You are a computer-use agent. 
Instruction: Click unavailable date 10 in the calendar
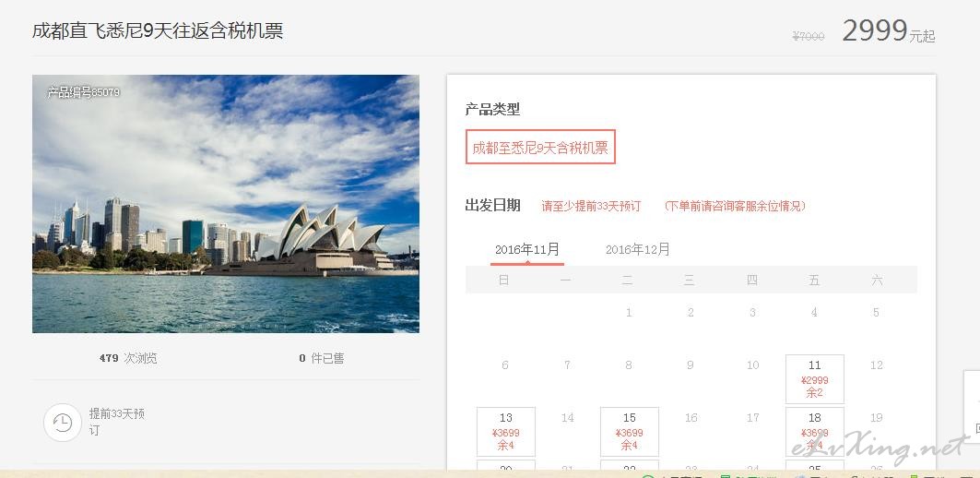coord(752,364)
